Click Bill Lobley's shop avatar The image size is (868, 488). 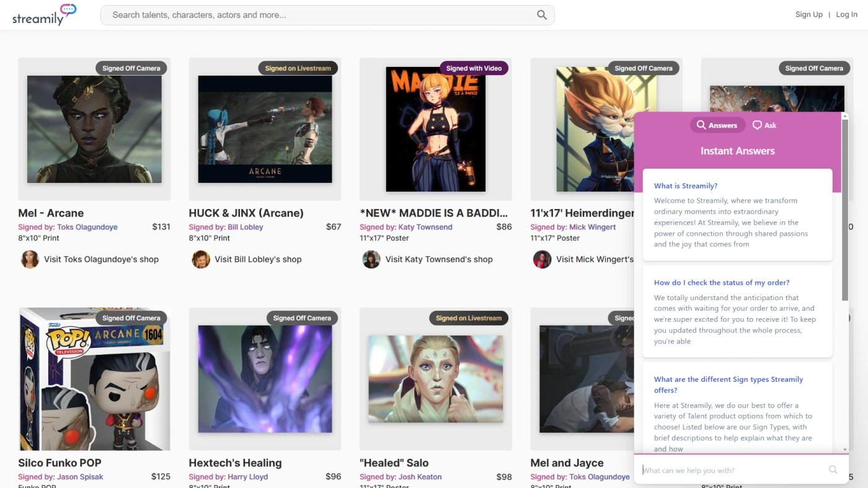click(x=200, y=259)
